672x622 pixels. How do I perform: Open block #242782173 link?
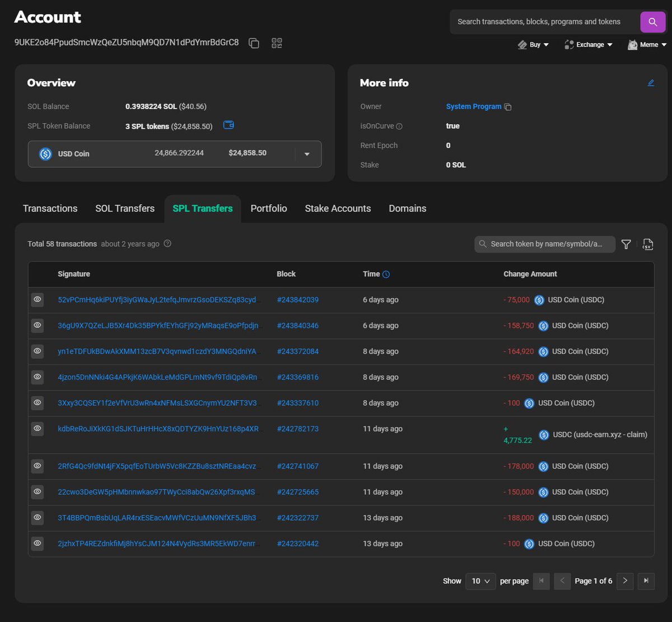pos(298,429)
